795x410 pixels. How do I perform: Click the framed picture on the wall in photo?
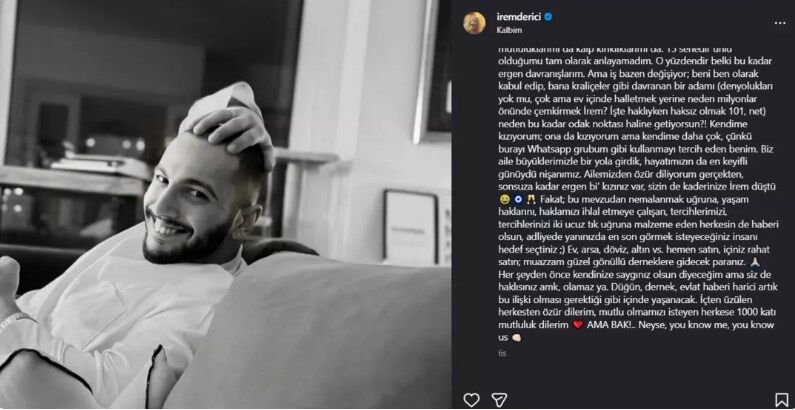coord(411,227)
